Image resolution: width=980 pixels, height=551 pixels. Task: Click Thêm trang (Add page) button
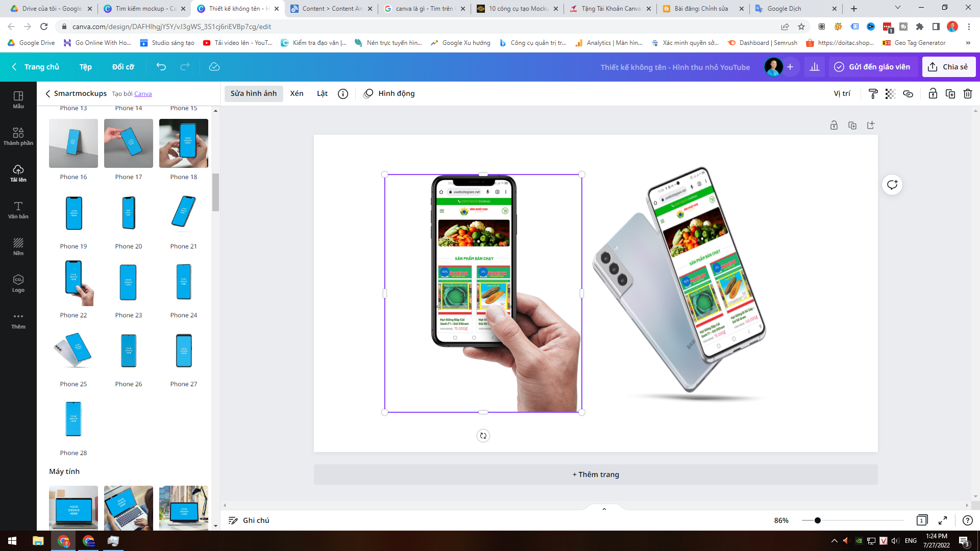point(595,474)
